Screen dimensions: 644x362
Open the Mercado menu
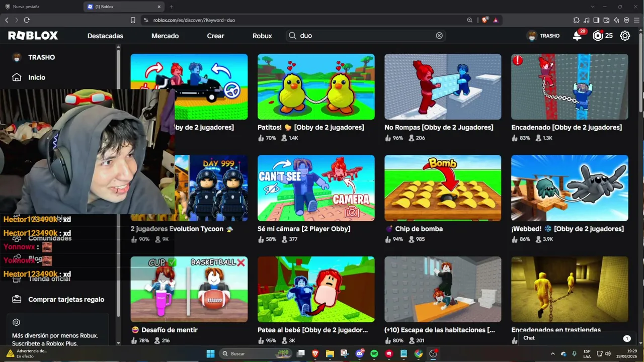click(165, 36)
